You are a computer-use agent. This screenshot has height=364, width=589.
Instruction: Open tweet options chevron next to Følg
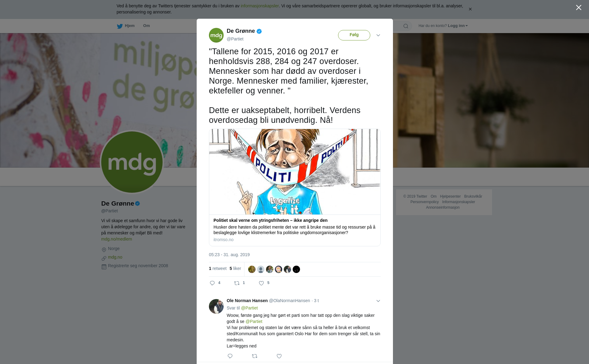[378, 35]
